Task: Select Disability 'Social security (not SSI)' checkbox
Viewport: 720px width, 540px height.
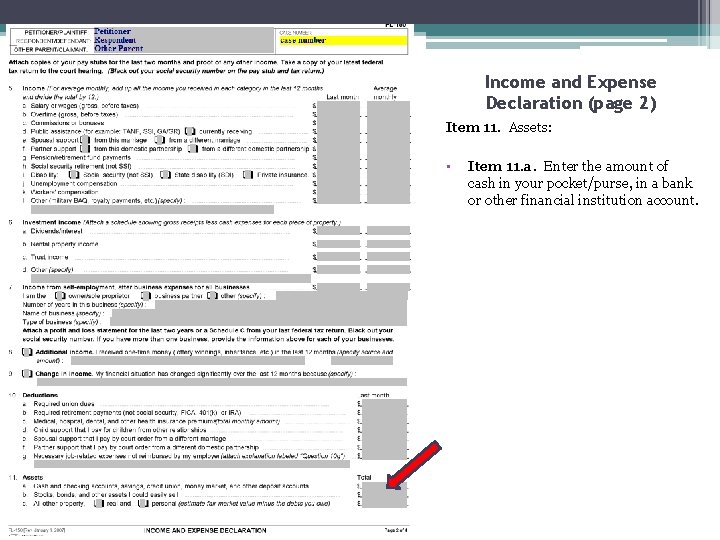Action: tap(73, 174)
